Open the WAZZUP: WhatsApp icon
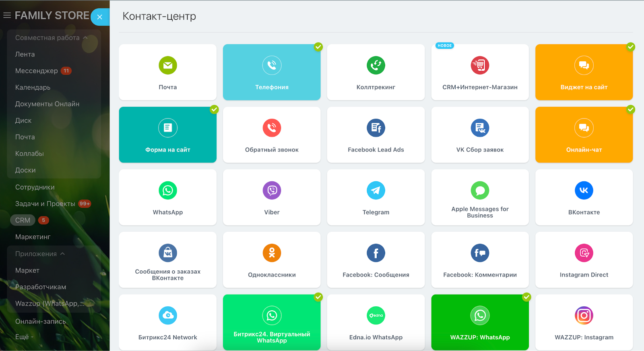Screen dimensions: 644x351 480,316
